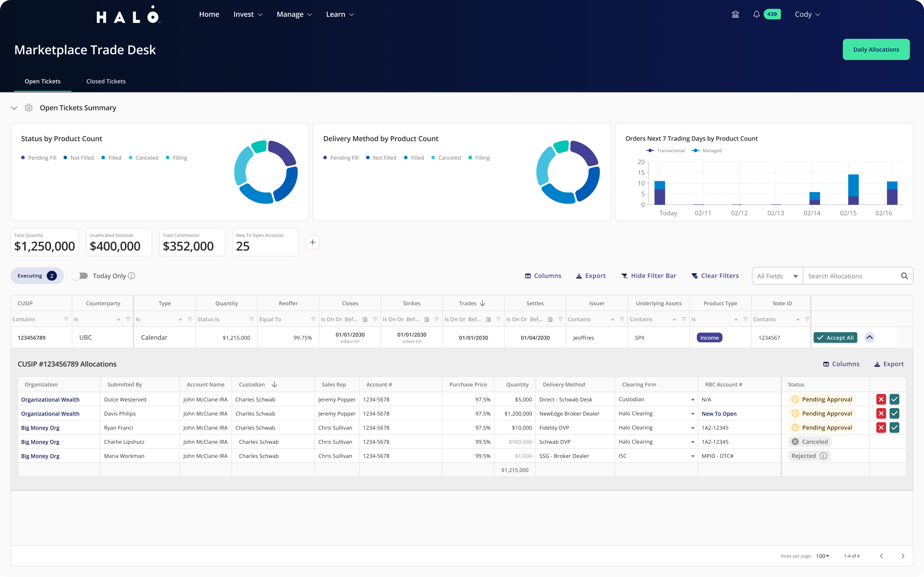Switch to the Closed Tickets tab
Viewport: 924px width, 577px height.
106,81
